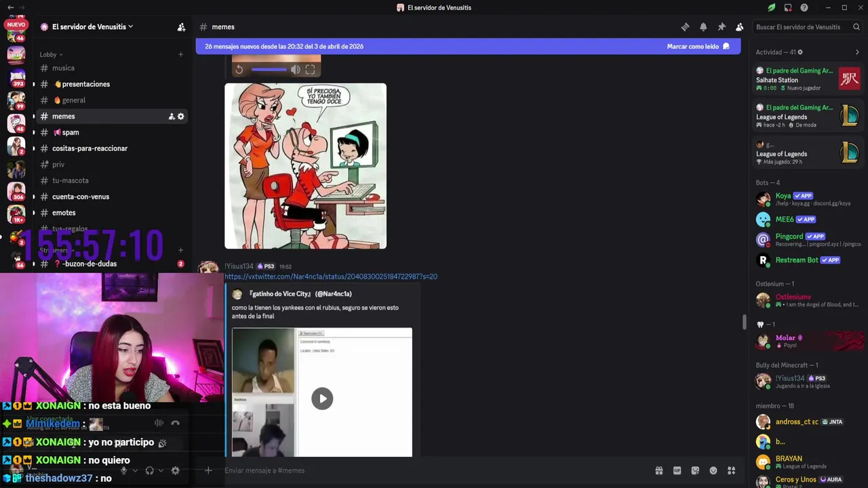Toggle noise suppression waveform icon
Viewport: 868px width, 488px height.
click(x=159, y=423)
